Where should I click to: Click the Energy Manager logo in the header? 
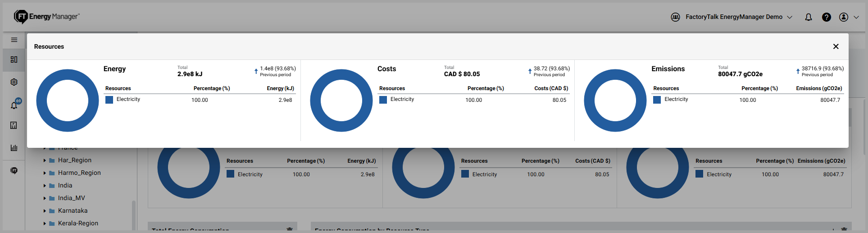pyautogui.click(x=47, y=17)
